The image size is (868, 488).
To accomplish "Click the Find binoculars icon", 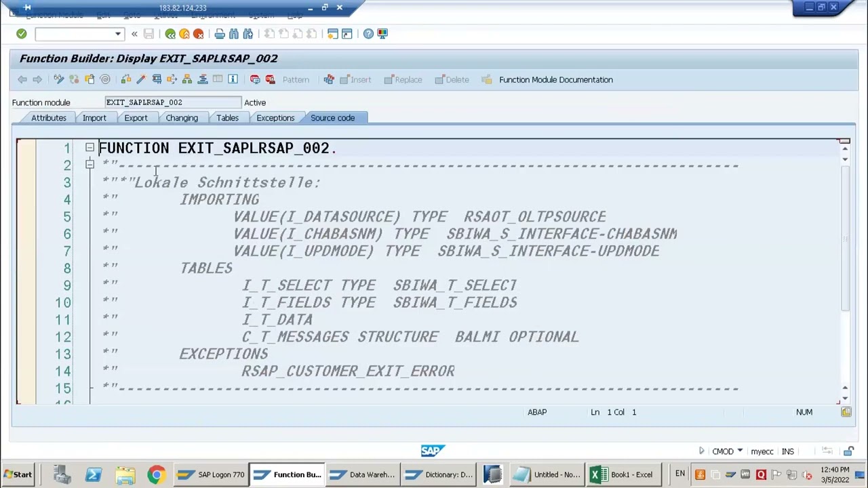I will [x=234, y=34].
